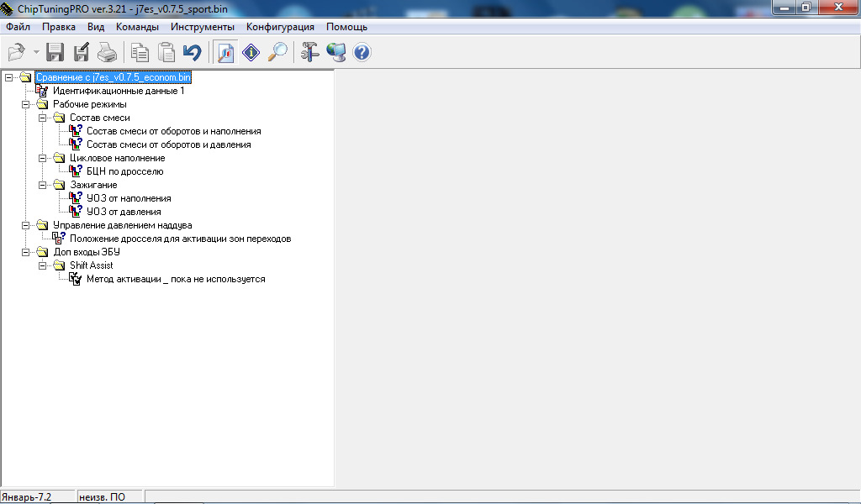
Task: Collapse the Состав смеси folder
Action: [x=42, y=118]
